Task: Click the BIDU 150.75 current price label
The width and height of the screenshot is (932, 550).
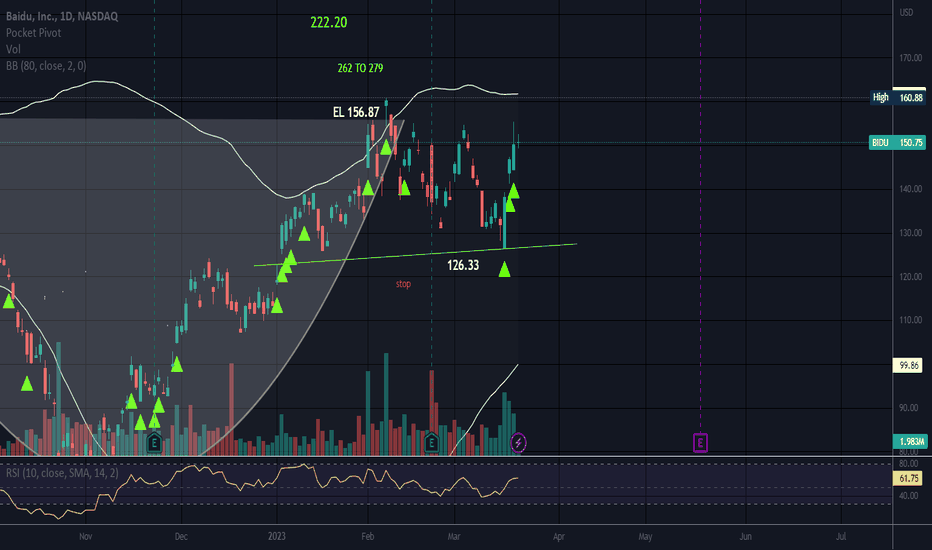Action: tap(898, 143)
